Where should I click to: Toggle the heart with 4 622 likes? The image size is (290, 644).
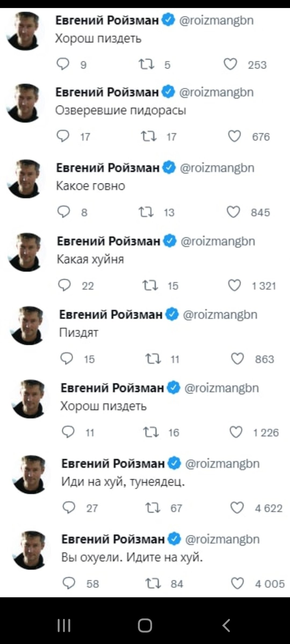tap(237, 508)
